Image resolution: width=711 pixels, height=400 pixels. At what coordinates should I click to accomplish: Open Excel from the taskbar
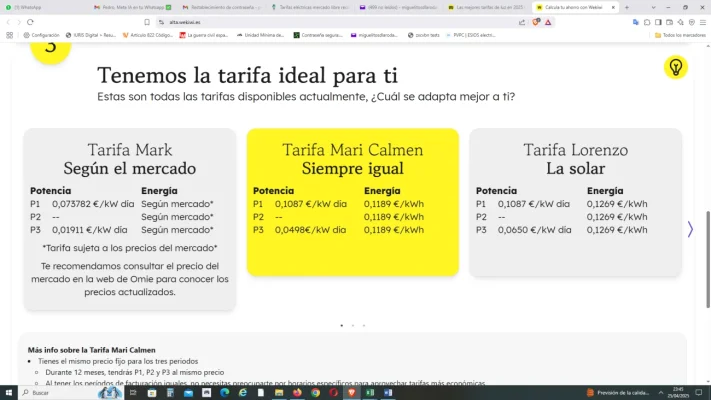370,393
